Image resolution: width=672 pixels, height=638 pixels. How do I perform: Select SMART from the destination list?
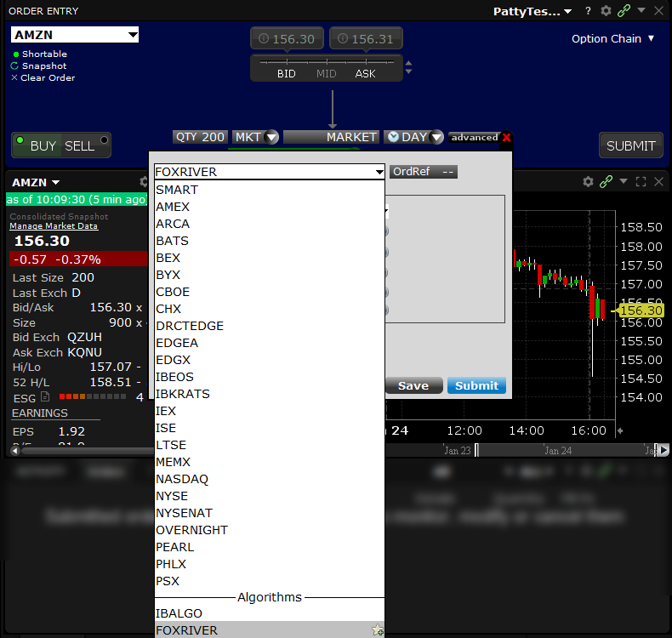pyautogui.click(x=269, y=190)
